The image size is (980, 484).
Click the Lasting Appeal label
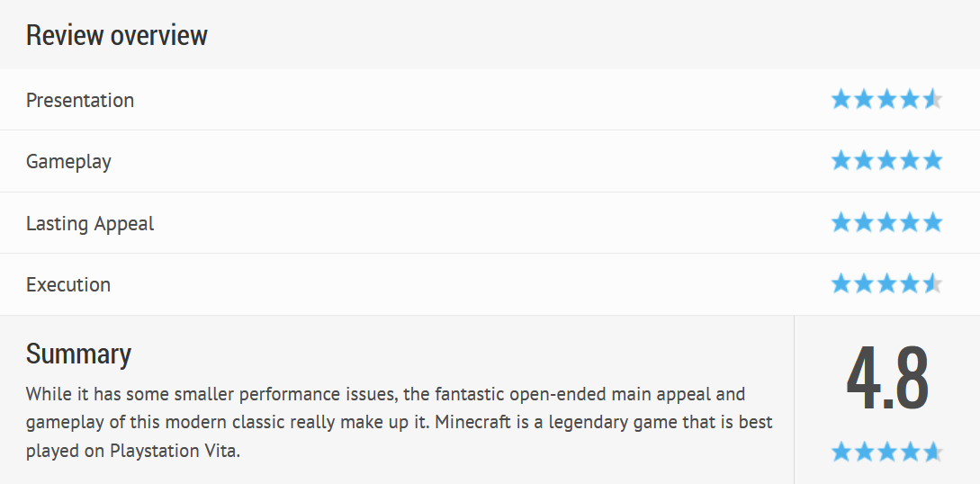(90, 224)
